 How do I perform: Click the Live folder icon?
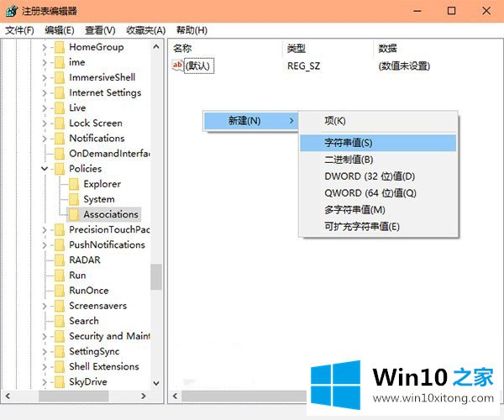tap(60, 108)
